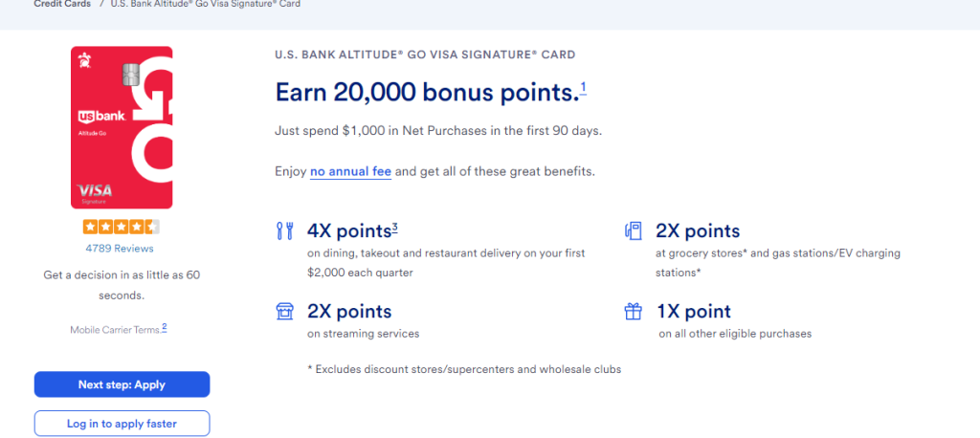Click the shield logo on the card
Image resolution: width=980 pixels, height=438 pixels.
pos(84,60)
